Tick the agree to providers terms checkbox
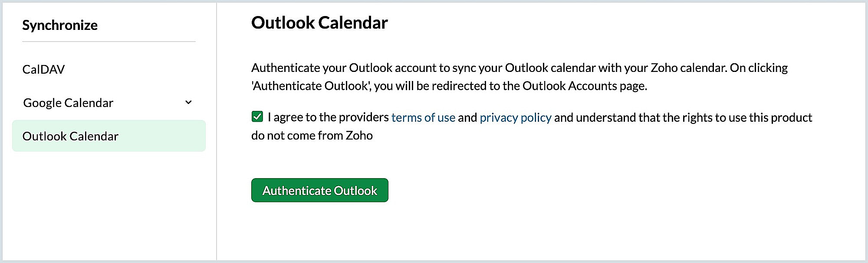Viewport: 868px width, 263px height. (x=257, y=117)
